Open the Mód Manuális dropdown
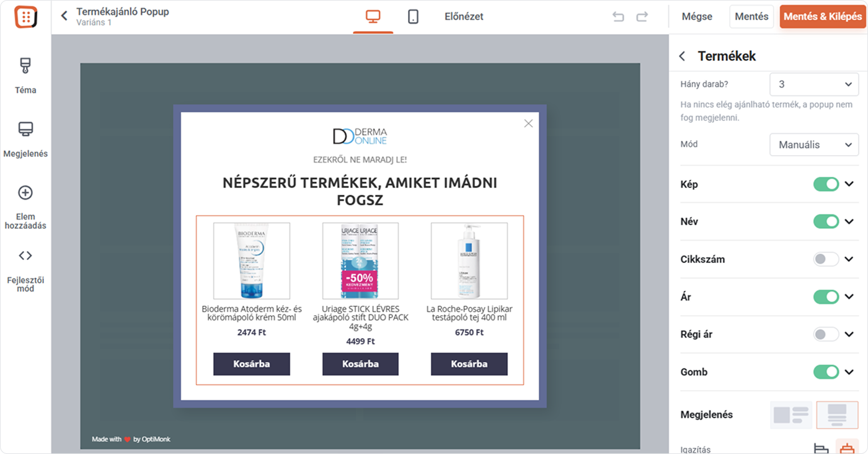This screenshot has height=454, width=868. (x=814, y=145)
